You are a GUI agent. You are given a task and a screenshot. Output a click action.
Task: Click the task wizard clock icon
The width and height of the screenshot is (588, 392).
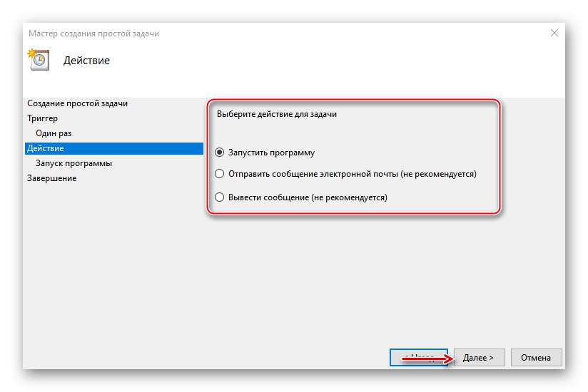pyautogui.click(x=37, y=59)
